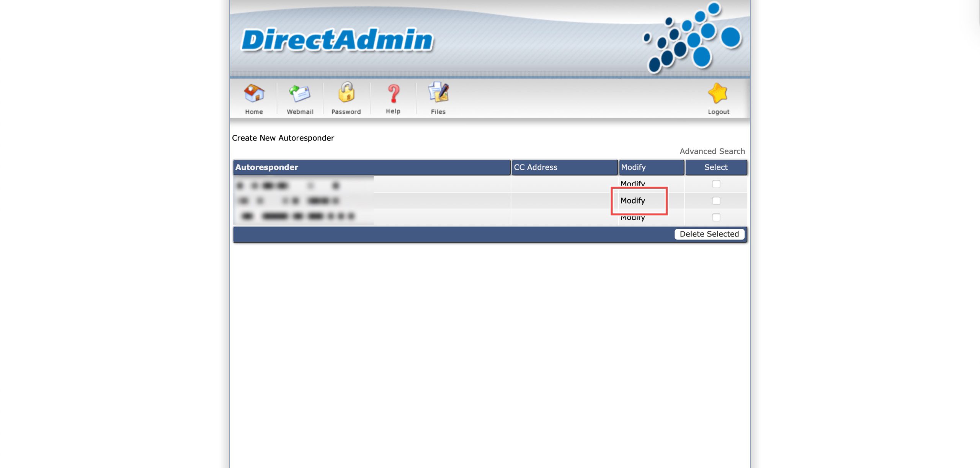This screenshot has height=468, width=980.
Task: Click highlighted Modify link in second row
Action: (x=633, y=201)
